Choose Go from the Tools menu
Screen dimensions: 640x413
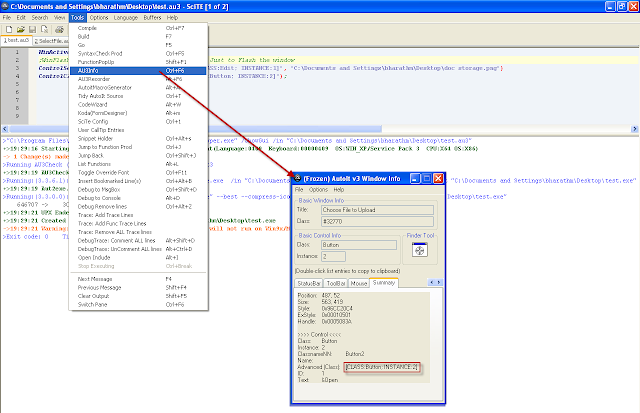pyautogui.click(x=138, y=45)
